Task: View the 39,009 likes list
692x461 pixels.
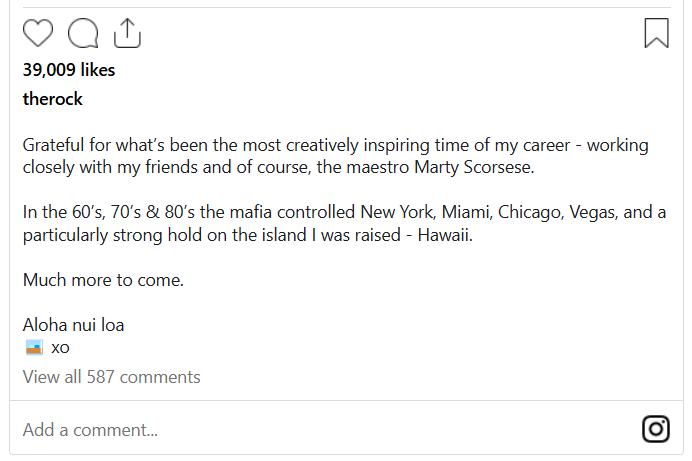Action: tap(69, 70)
